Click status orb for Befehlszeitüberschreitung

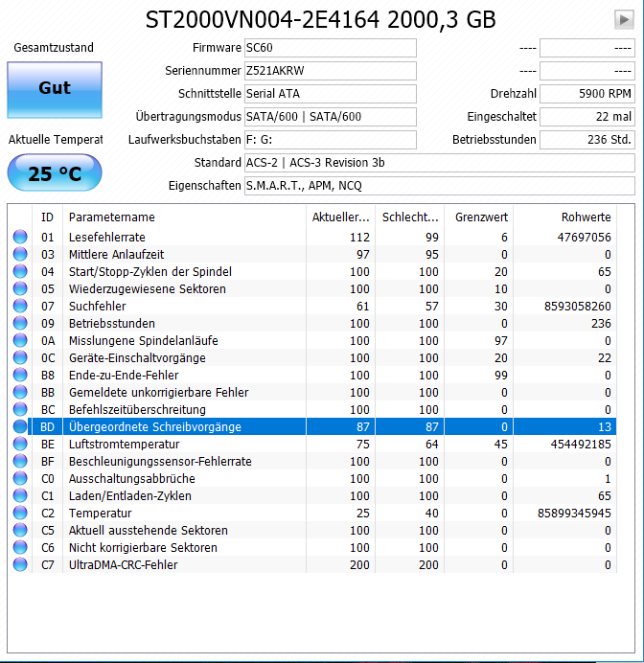20,409
